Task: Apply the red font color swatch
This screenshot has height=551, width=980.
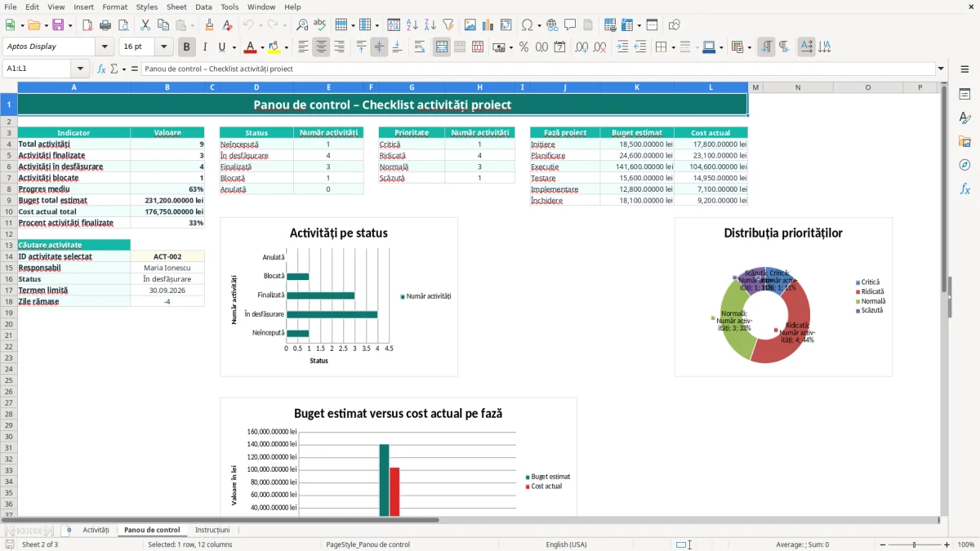Action: coord(252,47)
